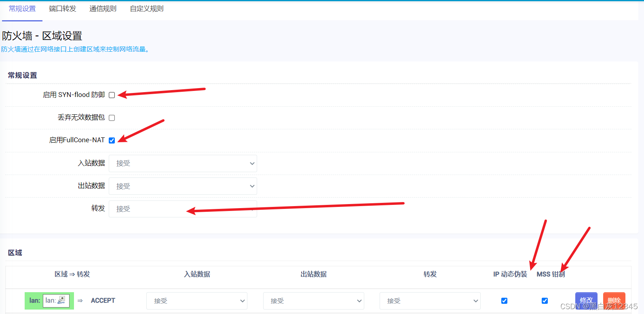This screenshot has height=314, width=644.
Task: Open the general 出站数据 dropdown
Action: point(183,186)
